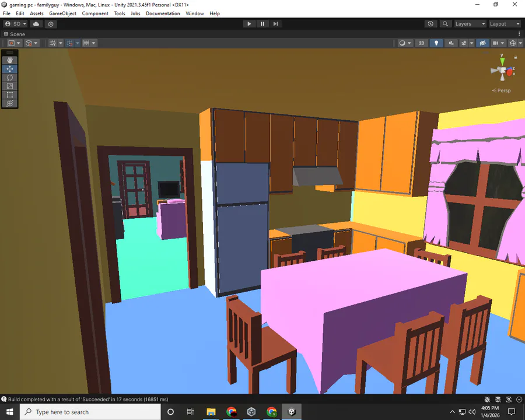Select the Transform tool

(x=10, y=103)
